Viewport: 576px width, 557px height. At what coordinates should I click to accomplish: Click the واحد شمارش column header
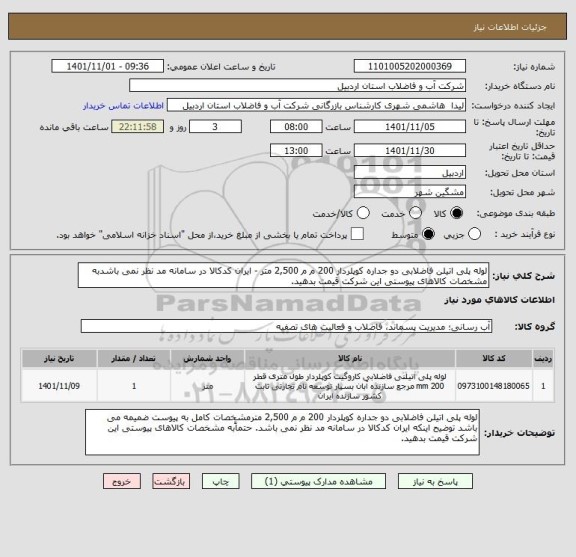coord(207,358)
